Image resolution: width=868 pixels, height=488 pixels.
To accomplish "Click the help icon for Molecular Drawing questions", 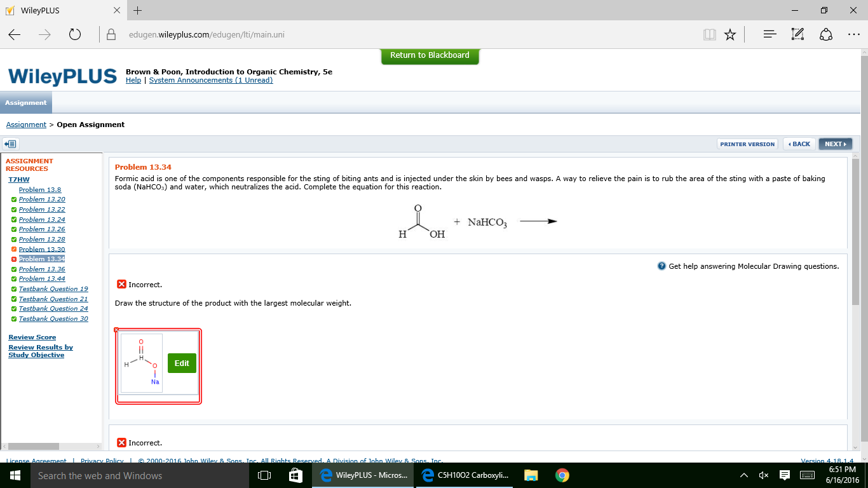I will pos(661,266).
